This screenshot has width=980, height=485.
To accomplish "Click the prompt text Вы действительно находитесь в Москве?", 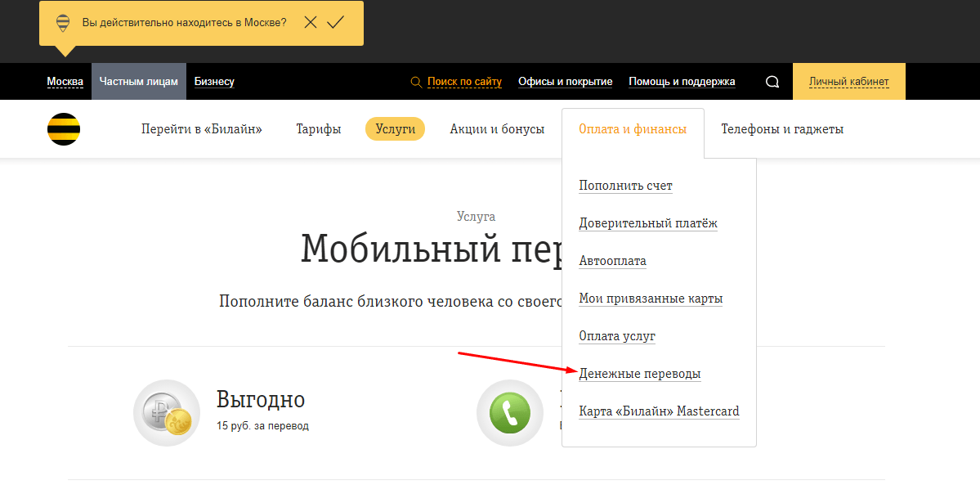I will pyautogui.click(x=185, y=23).
